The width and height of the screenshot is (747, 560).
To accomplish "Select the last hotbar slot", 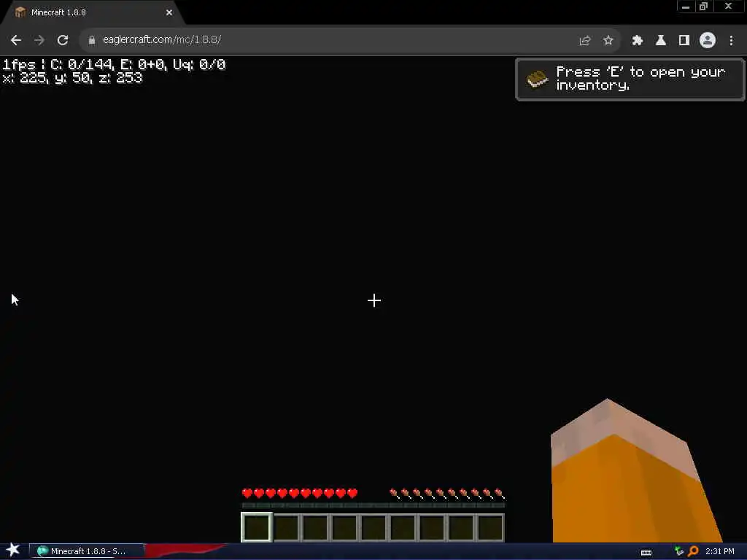I will tap(490, 527).
